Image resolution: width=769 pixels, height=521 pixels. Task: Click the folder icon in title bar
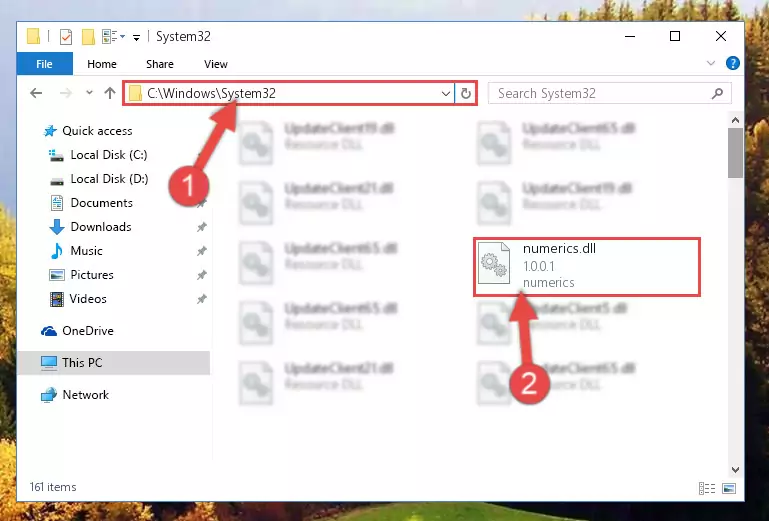(33, 37)
